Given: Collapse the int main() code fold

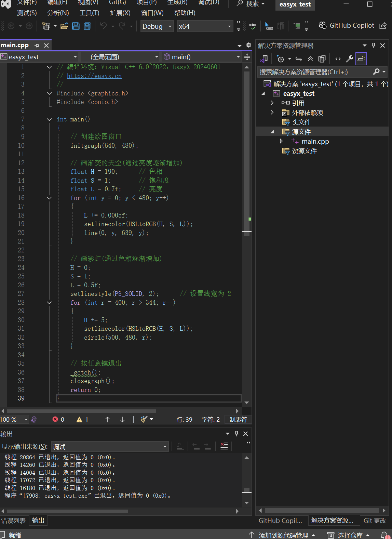Looking at the screenshot, I should tap(49, 119).
